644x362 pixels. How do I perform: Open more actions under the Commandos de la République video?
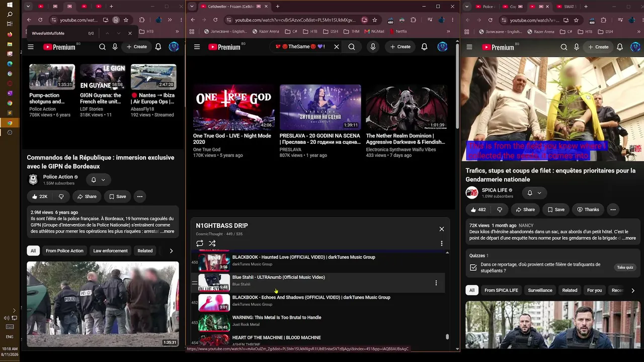[x=140, y=197]
